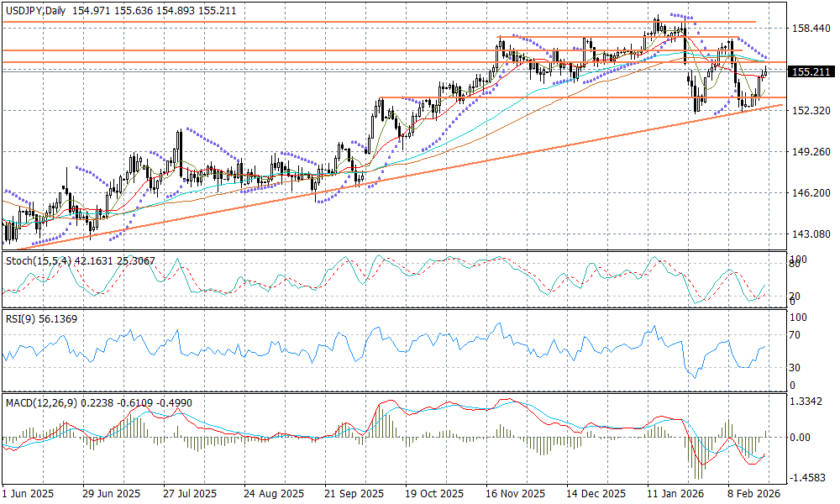This screenshot has height=504, width=840.
Task: Click the 143.080 price axis label
Action: click(x=811, y=234)
